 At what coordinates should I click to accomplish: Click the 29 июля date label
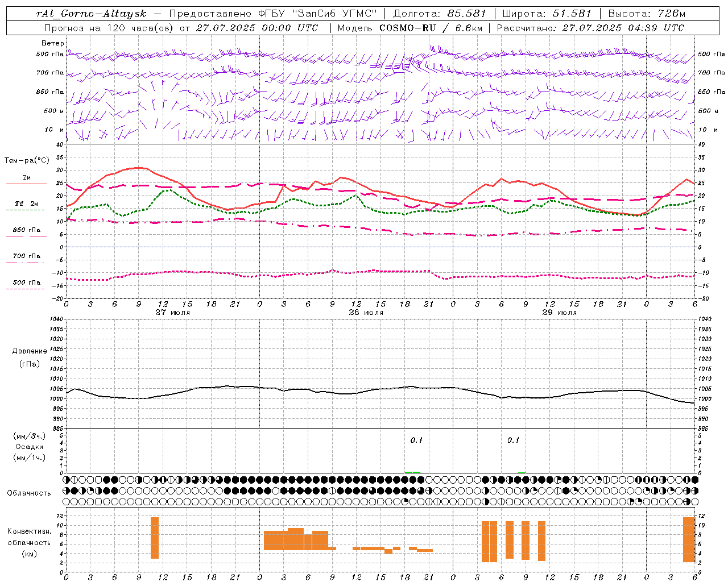coord(560,313)
